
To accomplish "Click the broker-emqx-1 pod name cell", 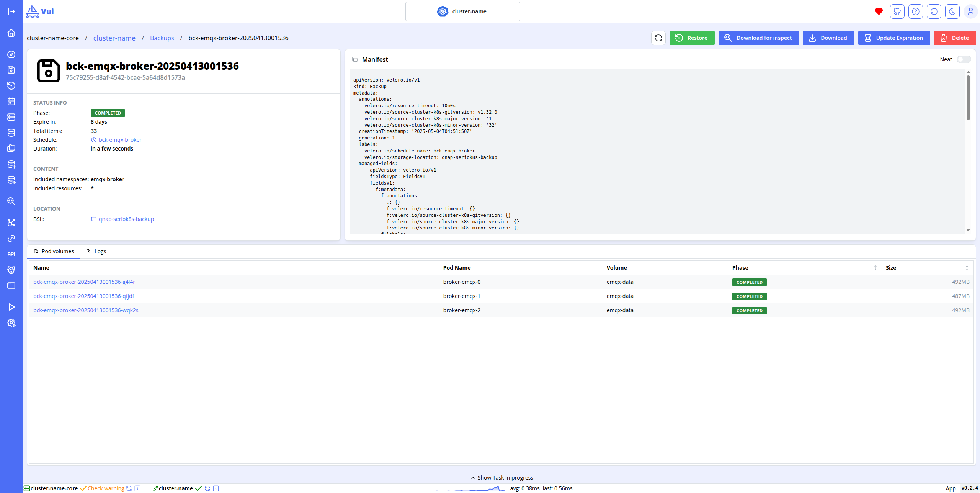I will pos(462,296).
